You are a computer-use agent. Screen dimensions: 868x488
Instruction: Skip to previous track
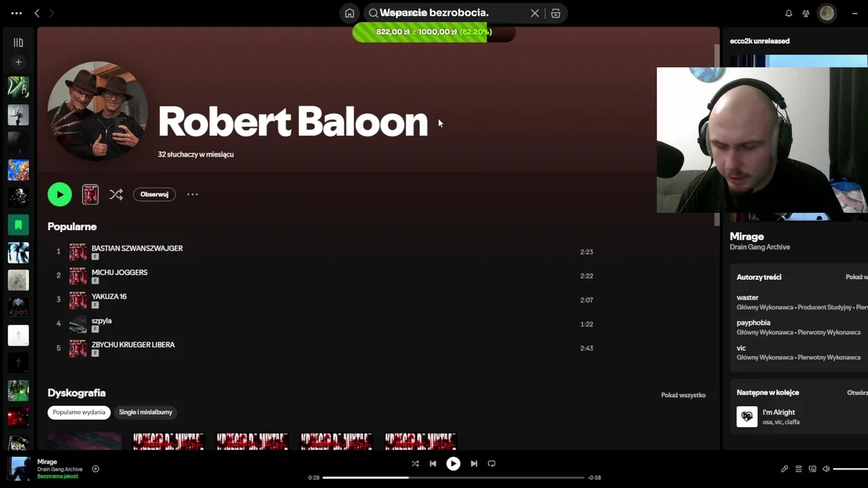click(433, 464)
